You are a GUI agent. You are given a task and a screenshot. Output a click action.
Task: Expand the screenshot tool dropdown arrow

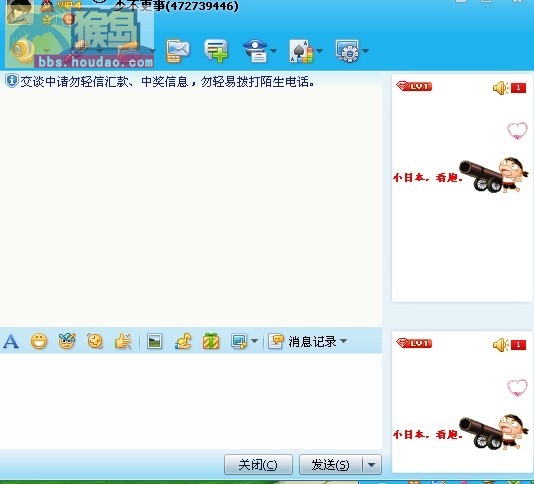[254, 341]
